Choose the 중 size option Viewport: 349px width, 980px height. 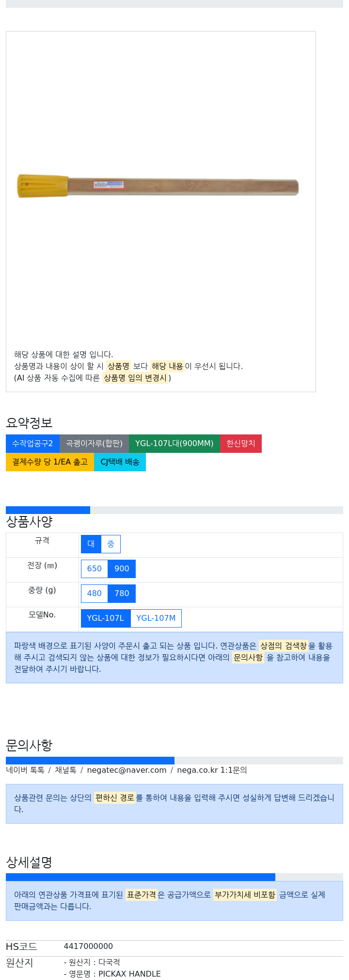point(111,544)
